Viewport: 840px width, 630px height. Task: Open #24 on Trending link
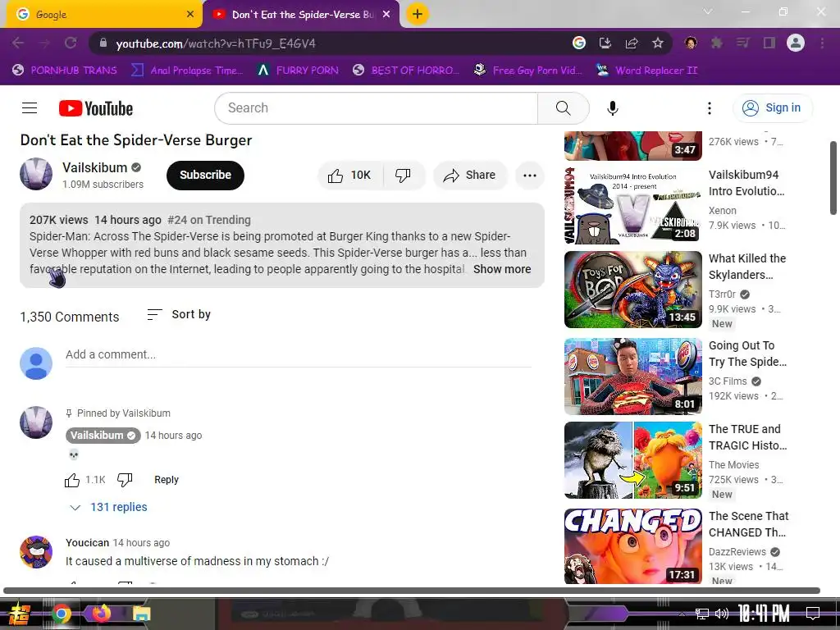(x=209, y=220)
